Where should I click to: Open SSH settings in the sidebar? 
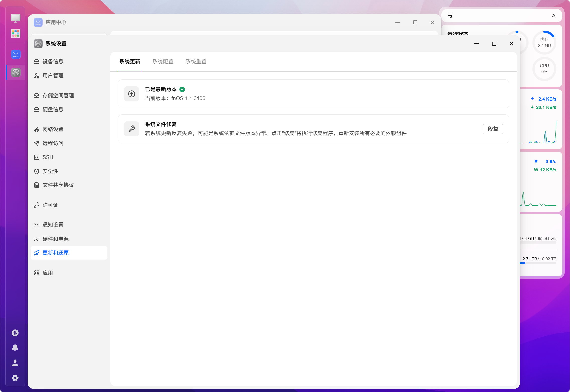click(69, 157)
